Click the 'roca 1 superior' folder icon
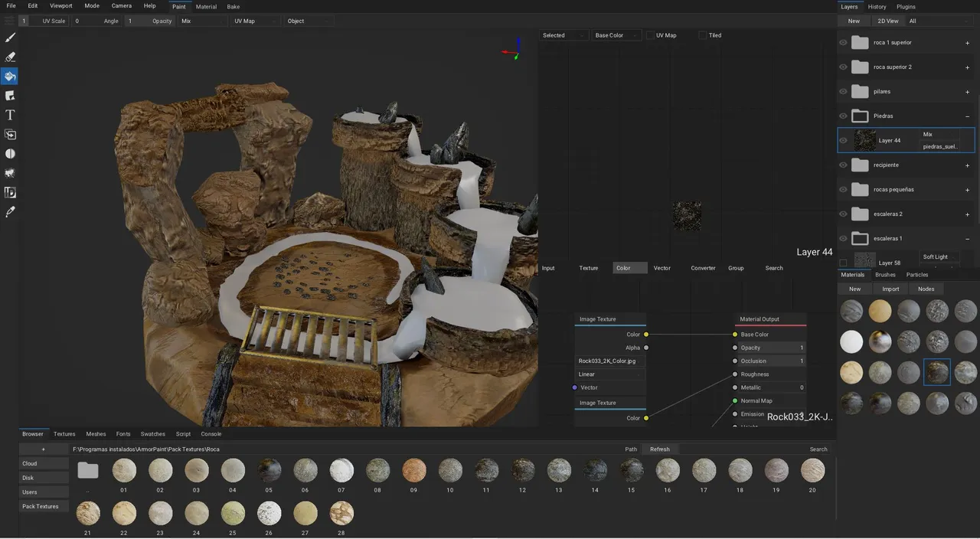 [860, 43]
